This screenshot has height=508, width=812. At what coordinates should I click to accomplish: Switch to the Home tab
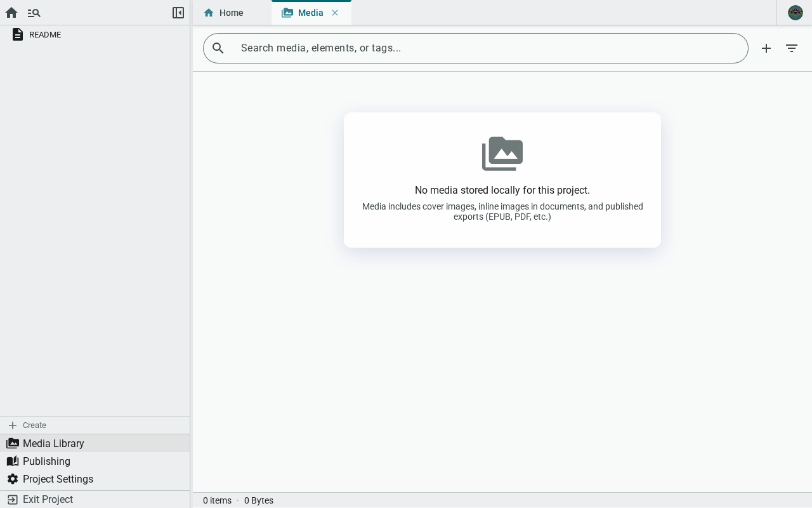tap(232, 13)
